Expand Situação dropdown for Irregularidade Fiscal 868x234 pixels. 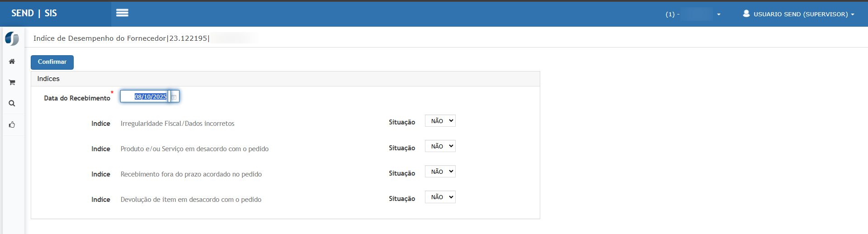click(440, 121)
